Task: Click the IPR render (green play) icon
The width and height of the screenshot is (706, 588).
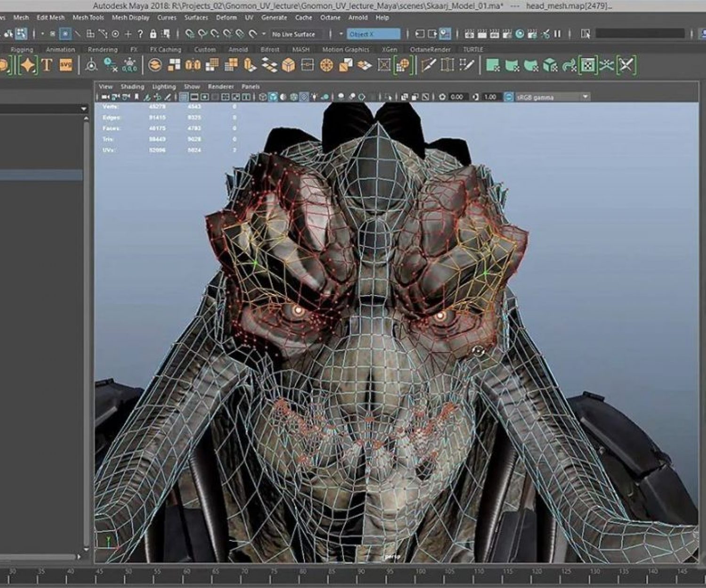Action: click(520, 34)
